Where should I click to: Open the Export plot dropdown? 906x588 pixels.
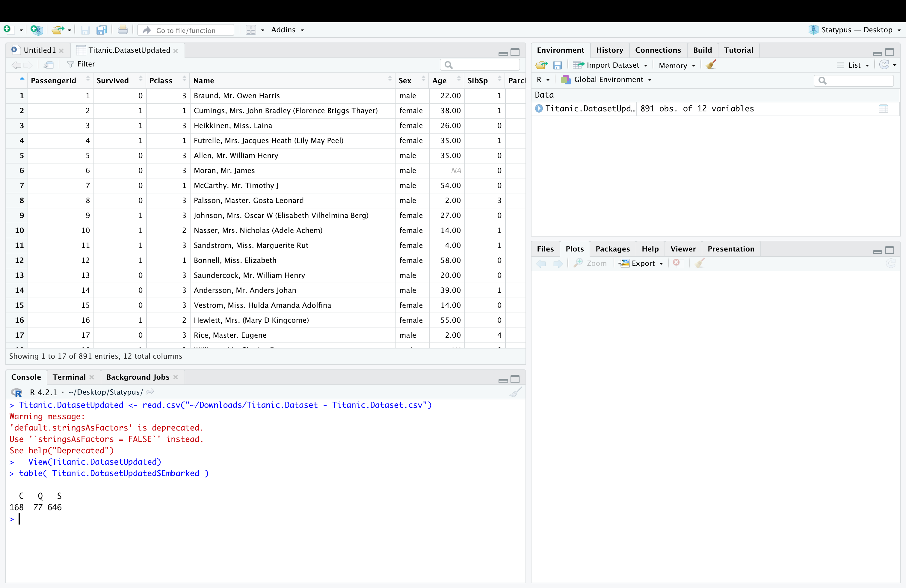(x=641, y=263)
